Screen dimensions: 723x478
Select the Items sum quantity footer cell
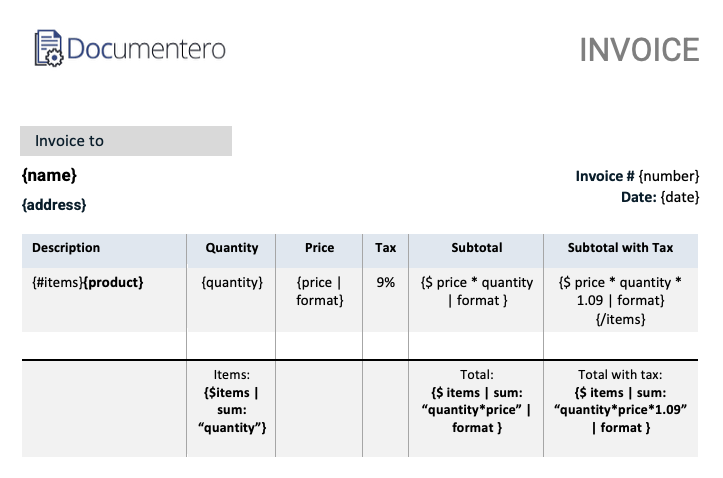pyautogui.click(x=231, y=401)
